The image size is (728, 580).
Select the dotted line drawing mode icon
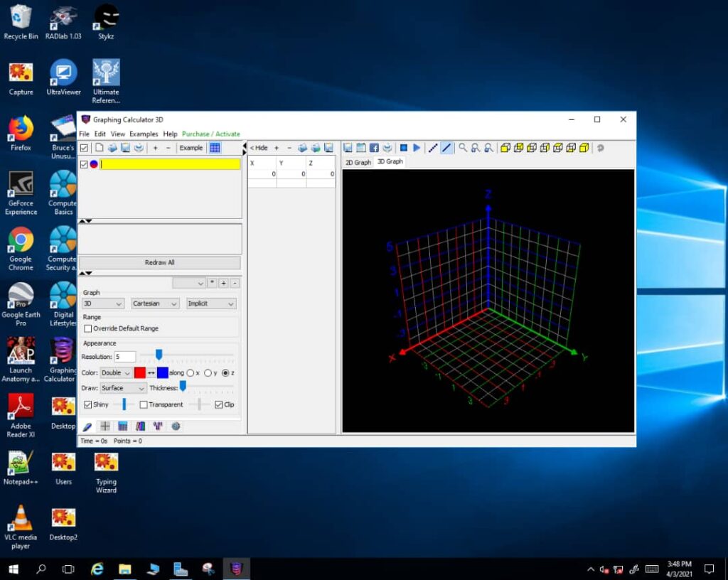click(x=433, y=148)
